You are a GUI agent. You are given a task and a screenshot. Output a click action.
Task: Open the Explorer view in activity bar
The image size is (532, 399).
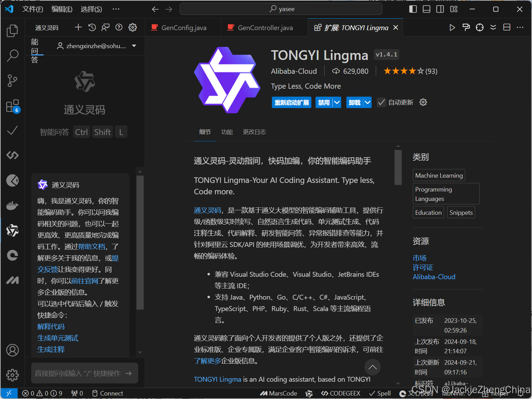pos(12,31)
